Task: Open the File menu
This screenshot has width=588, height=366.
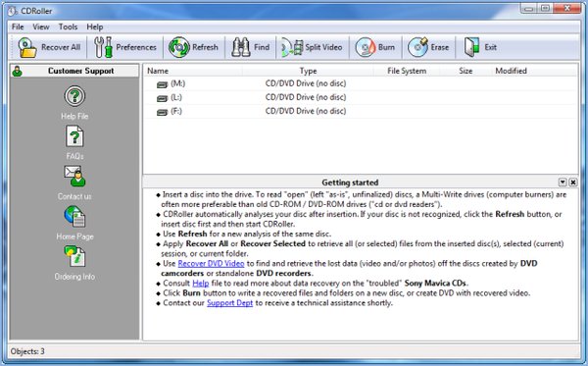Action: (18, 27)
